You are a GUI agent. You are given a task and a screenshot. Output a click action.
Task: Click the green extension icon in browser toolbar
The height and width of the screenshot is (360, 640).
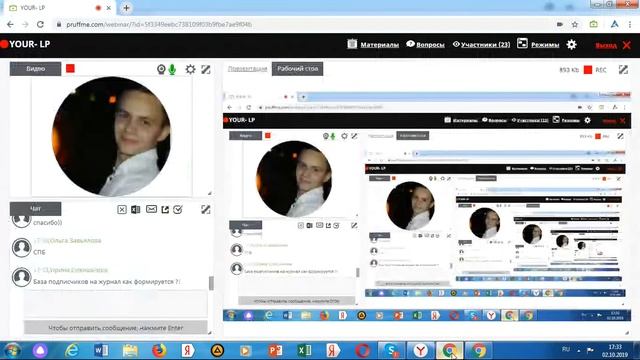point(593,24)
